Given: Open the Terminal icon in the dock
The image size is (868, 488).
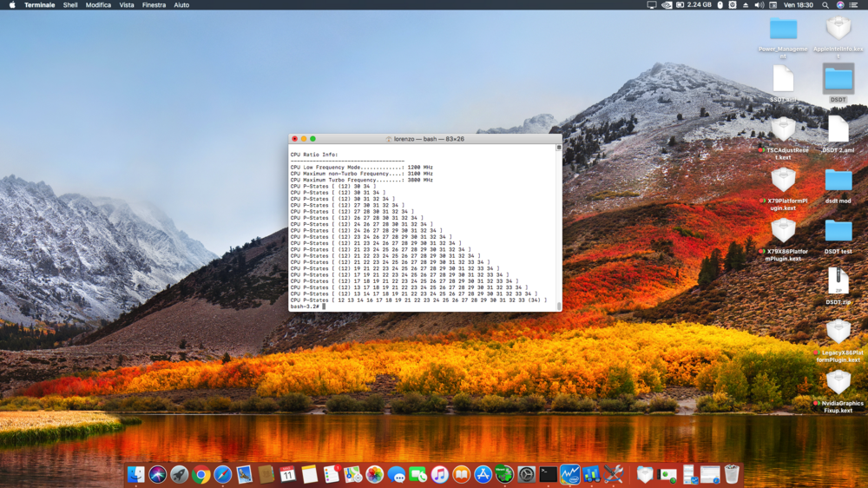Looking at the screenshot, I should pyautogui.click(x=549, y=474).
